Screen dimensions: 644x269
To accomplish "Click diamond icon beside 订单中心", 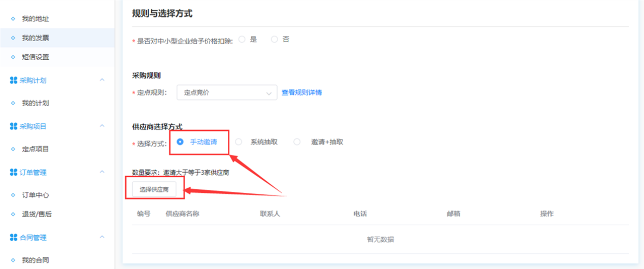I will [x=13, y=195].
